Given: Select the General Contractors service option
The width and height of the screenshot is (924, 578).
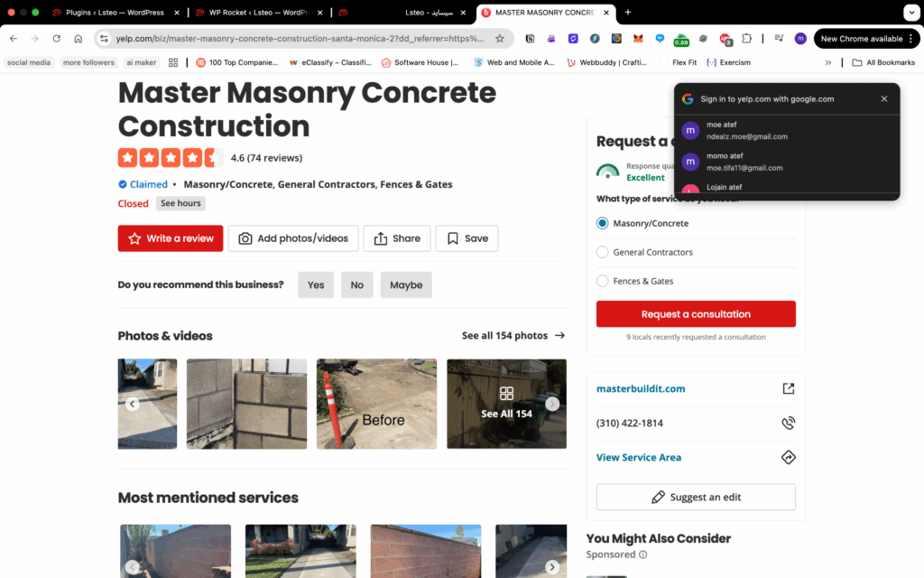Looking at the screenshot, I should tap(602, 252).
